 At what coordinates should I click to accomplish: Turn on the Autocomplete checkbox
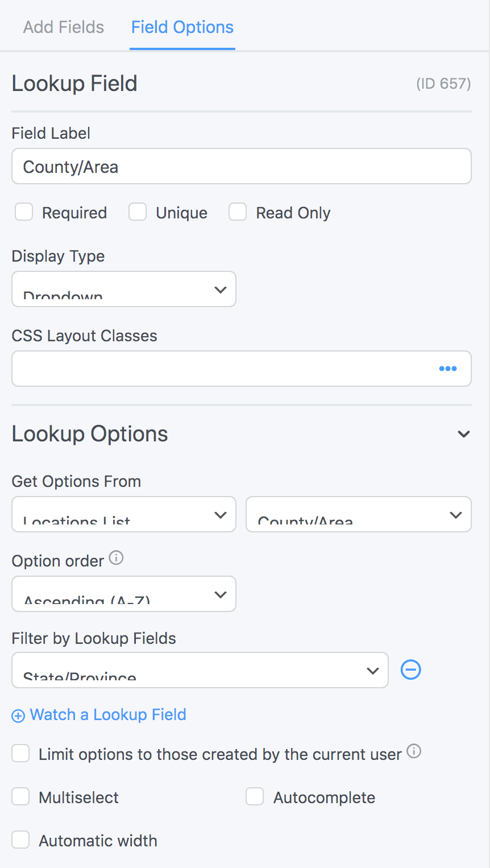tap(255, 797)
